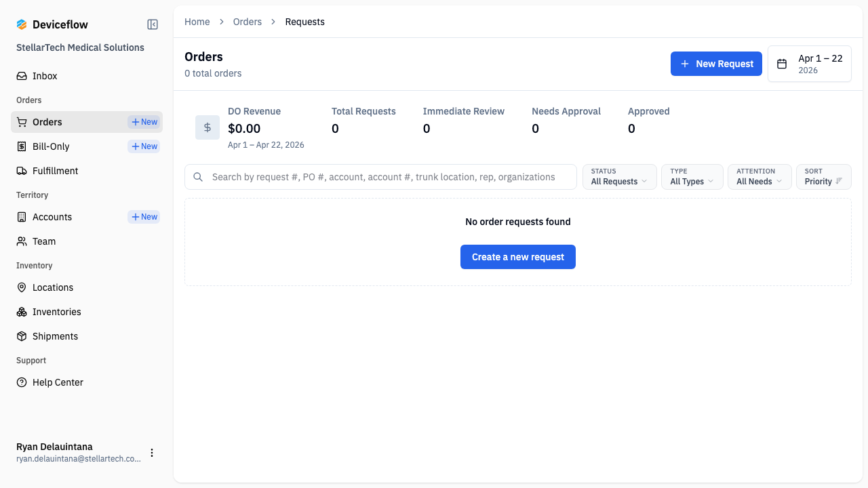Screen dimensions: 868x488
Task: Open Inbox from sidebar
Action: pyautogui.click(x=87, y=76)
